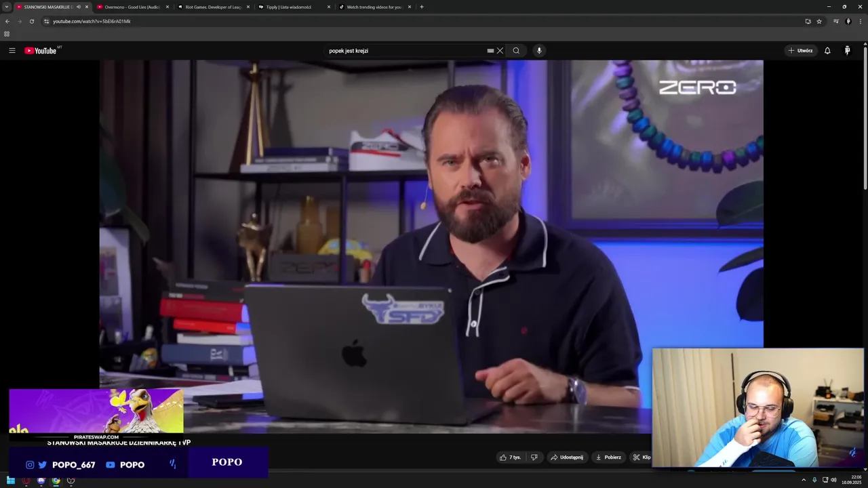
Task: Create a clip with the Klip button
Action: tap(642, 457)
